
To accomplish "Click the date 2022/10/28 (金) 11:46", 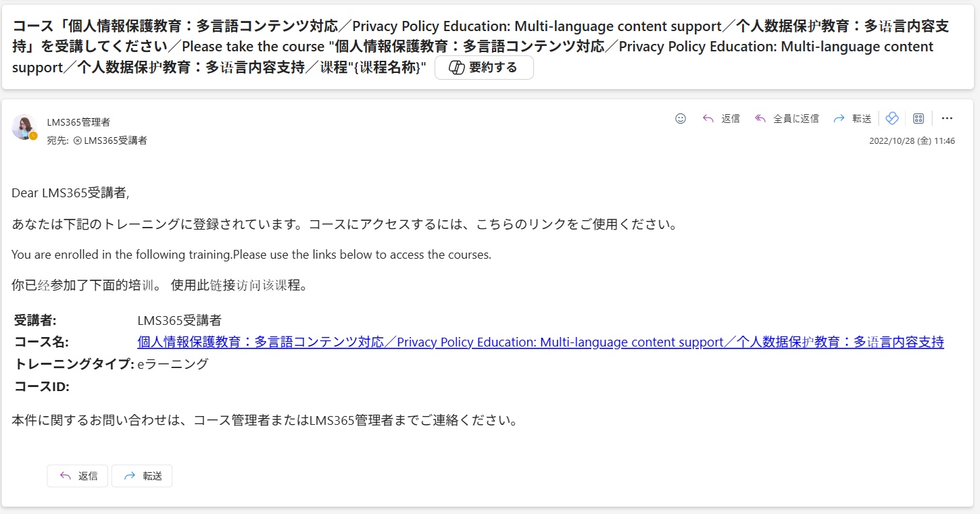I will coord(912,141).
